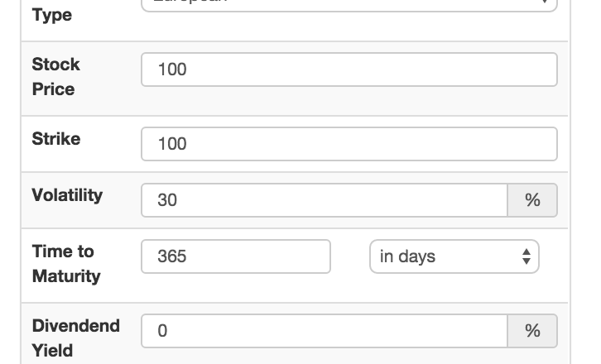Expand the option Type dropdown arrow

(544, 2)
